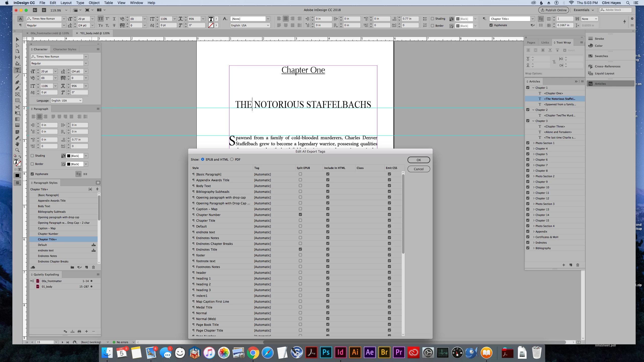Select the Scissors tool

point(17,107)
